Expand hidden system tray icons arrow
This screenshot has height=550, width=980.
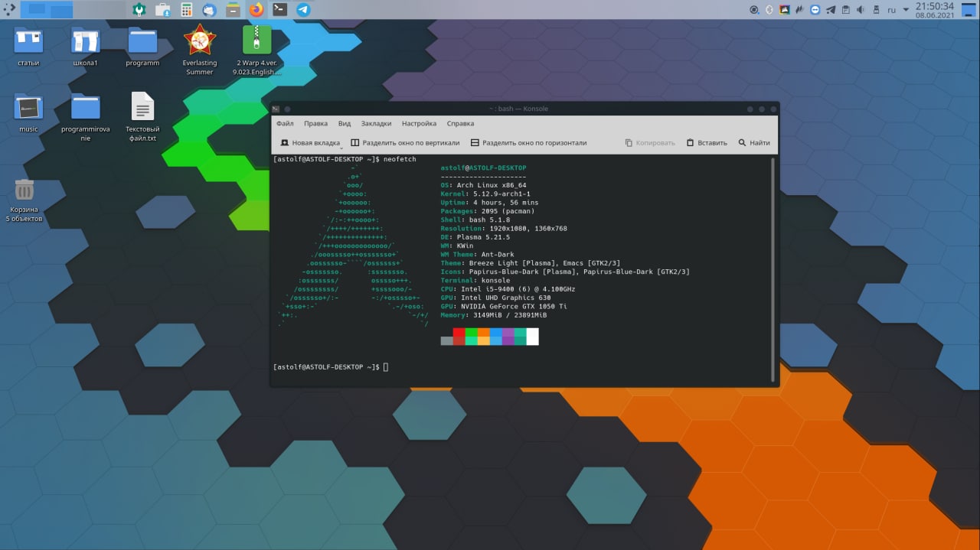click(906, 10)
